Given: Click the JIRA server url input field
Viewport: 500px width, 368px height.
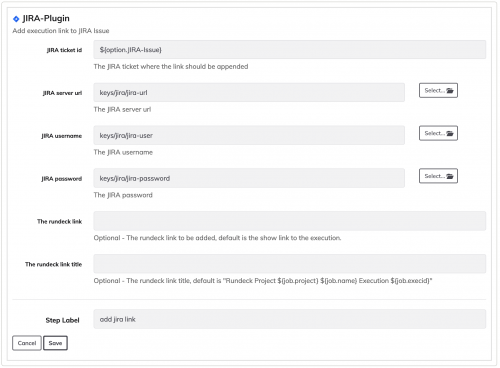Looking at the screenshot, I should [x=249, y=93].
